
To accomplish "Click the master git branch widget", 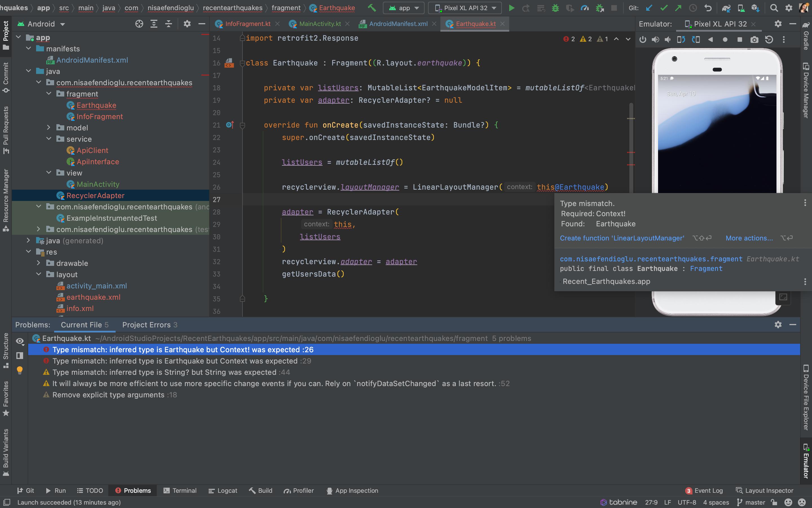I will click(751, 502).
